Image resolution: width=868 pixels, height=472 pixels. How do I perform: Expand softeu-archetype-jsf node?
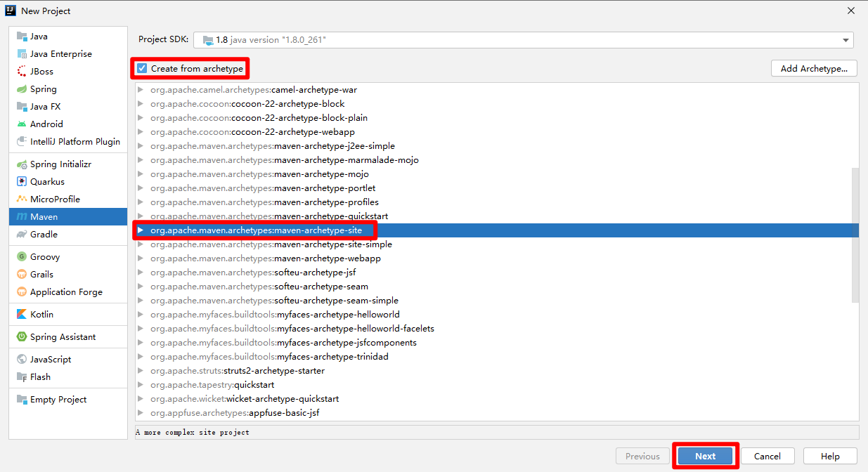141,273
